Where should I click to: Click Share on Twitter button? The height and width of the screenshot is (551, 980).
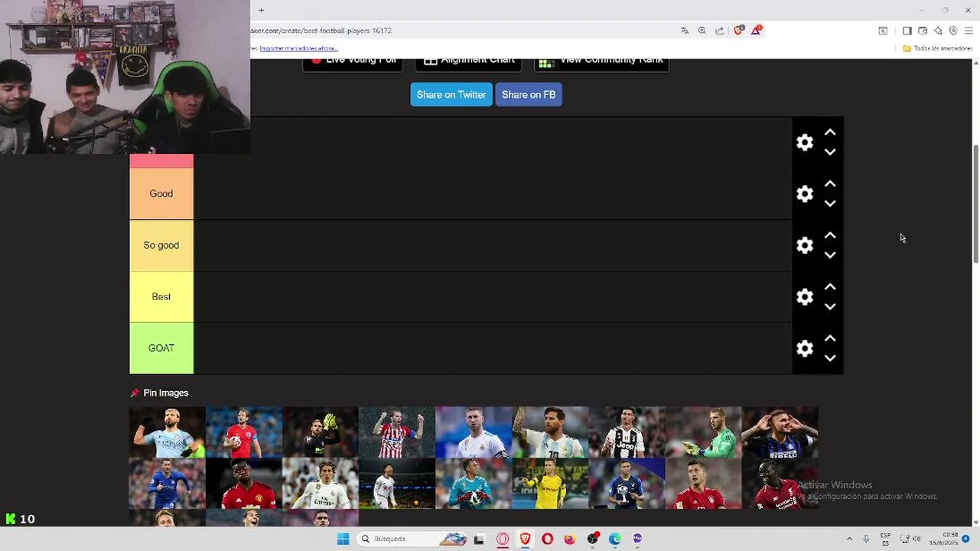(x=451, y=95)
